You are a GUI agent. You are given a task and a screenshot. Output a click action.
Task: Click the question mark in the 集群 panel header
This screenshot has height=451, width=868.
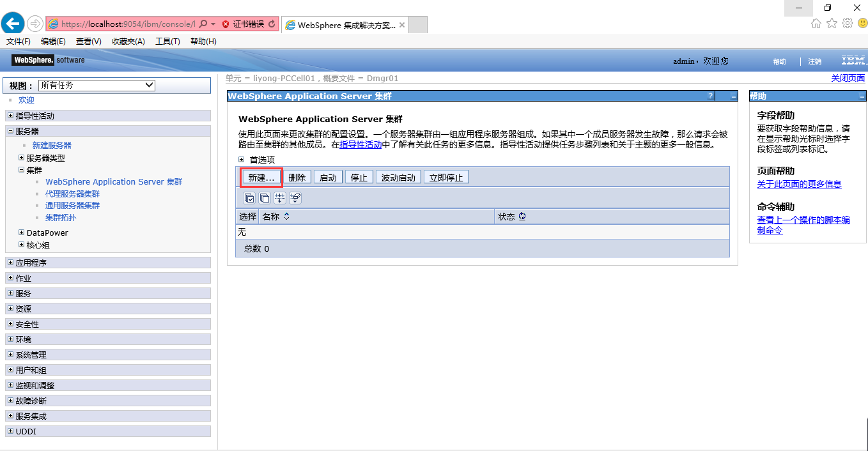[710, 96]
